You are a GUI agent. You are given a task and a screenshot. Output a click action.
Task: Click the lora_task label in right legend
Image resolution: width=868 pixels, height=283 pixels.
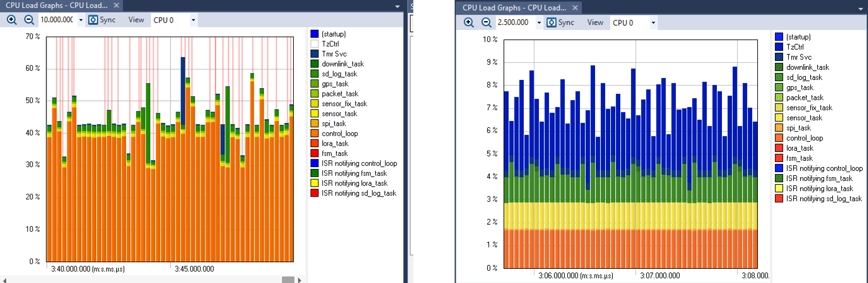tap(800, 148)
